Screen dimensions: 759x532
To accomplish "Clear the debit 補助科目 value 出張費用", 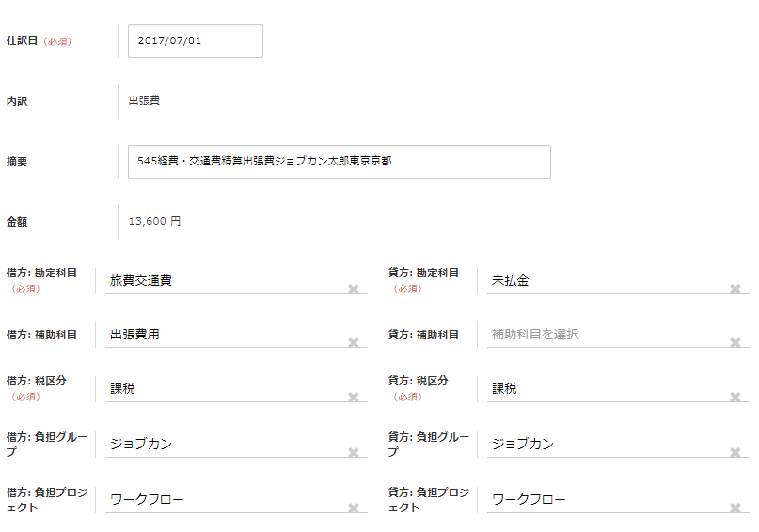I will [x=354, y=343].
